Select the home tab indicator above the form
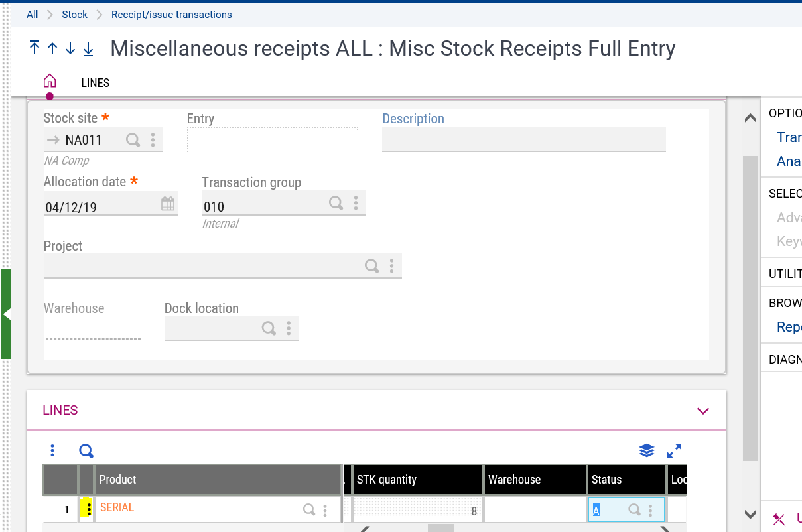 (x=50, y=80)
